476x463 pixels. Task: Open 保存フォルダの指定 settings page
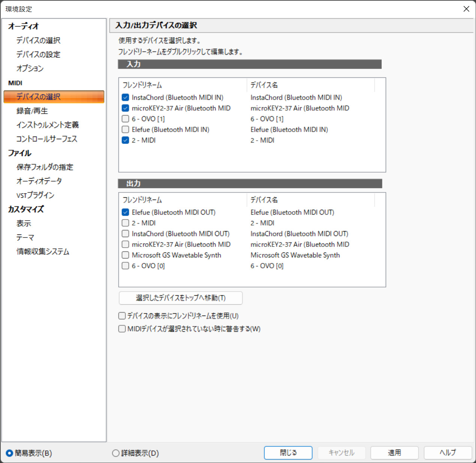(45, 167)
